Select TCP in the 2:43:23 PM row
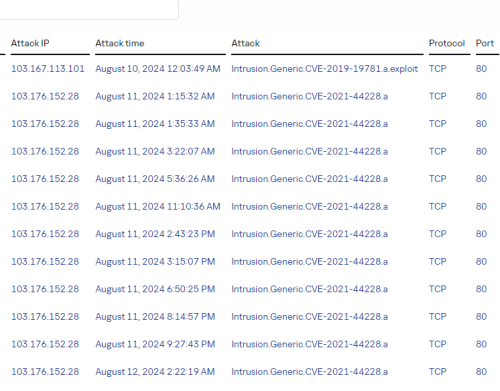Viewport: 500px width, 391px height. [x=437, y=234]
